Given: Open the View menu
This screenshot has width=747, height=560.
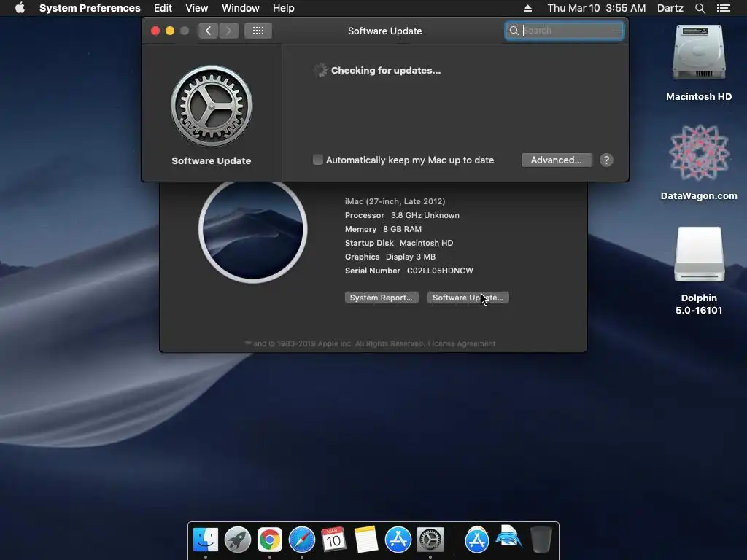Looking at the screenshot, I should coord(196,8).
